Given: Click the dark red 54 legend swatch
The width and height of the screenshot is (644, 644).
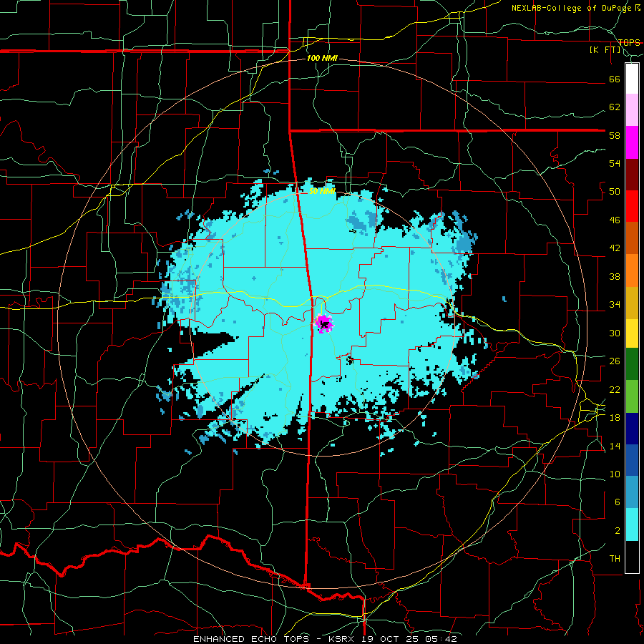Looking at the screenshot, I should click(632, 175).
